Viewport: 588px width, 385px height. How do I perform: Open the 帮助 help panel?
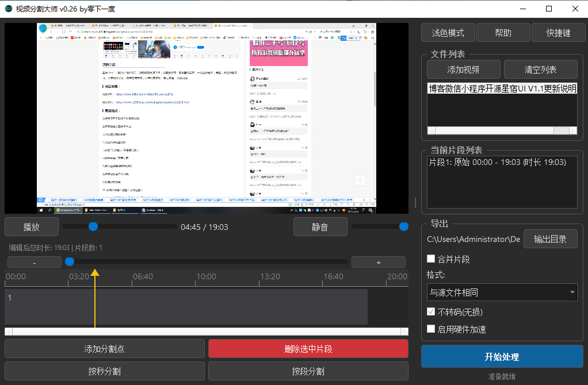503,32
